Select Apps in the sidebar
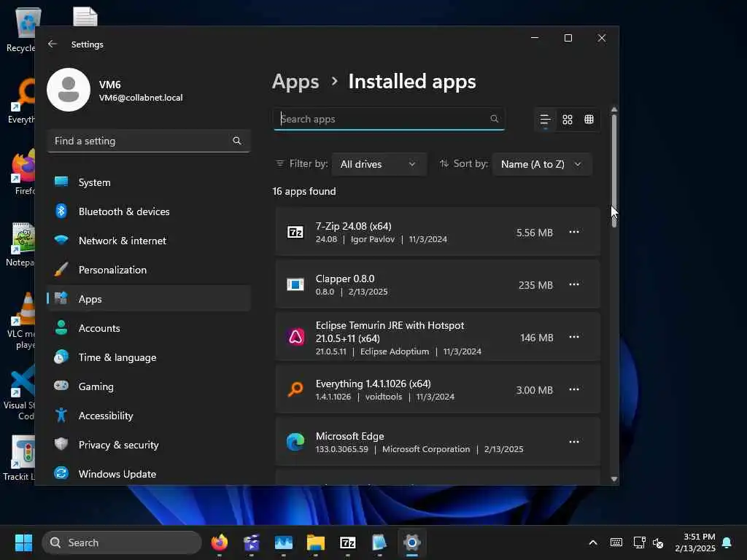The image size is (747, 560). [149, 298]
